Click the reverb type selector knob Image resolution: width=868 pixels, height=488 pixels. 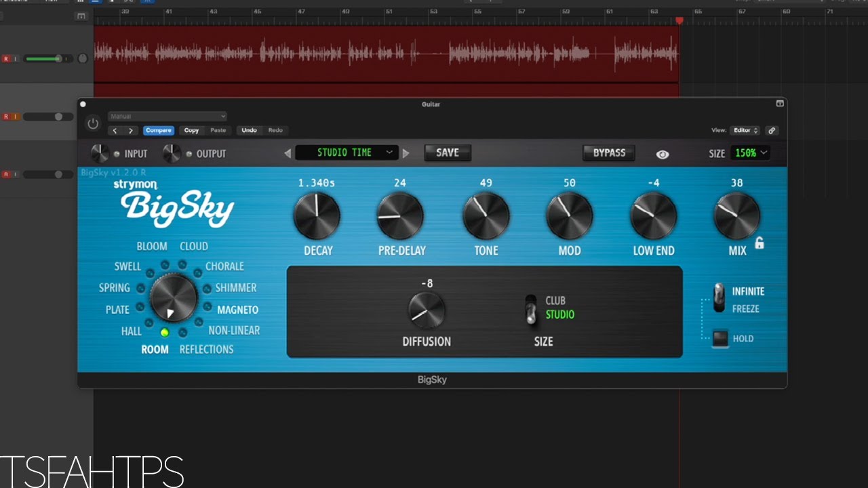[174, 298]
